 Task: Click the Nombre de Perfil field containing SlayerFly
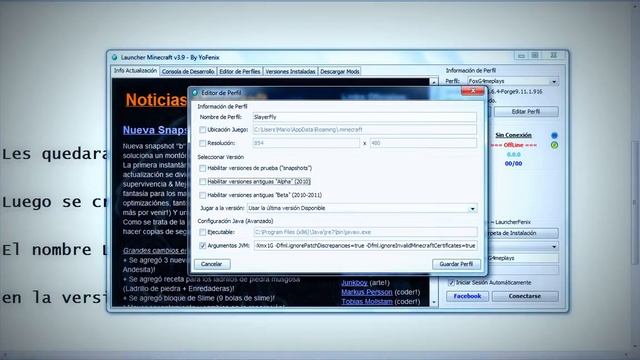coord(364,117)
